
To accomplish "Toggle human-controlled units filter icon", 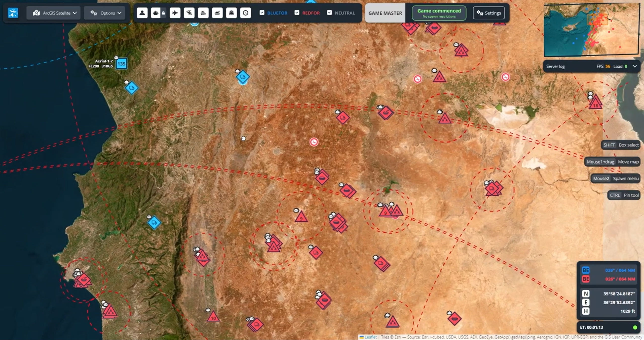I will [142, 13].
